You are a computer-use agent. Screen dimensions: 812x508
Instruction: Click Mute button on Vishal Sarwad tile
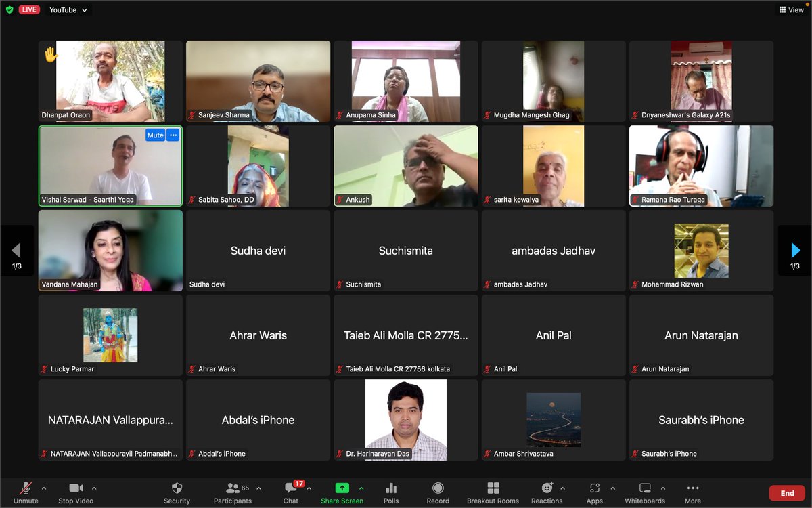coord(155,135)
